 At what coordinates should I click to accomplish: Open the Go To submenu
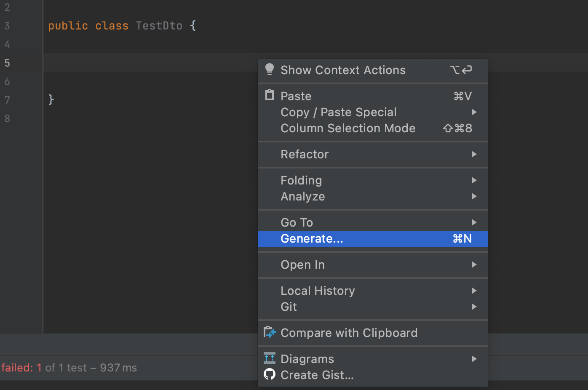[297, 223]
